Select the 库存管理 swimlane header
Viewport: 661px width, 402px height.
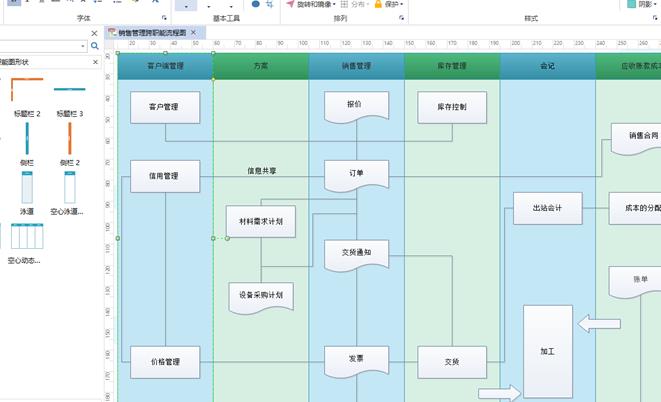[452, 66]
